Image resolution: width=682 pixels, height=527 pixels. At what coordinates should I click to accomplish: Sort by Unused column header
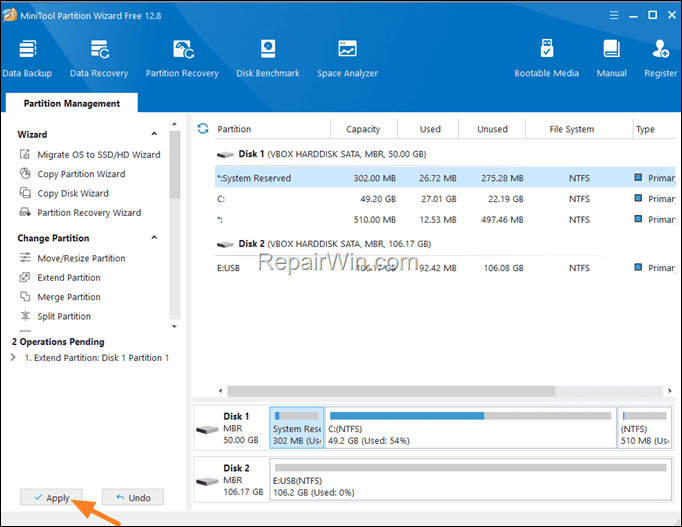[492, 129]
